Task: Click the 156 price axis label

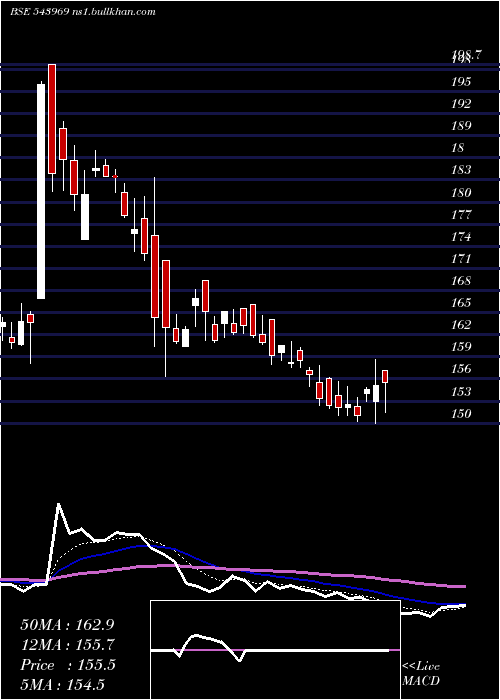Action: coord(461,369)
